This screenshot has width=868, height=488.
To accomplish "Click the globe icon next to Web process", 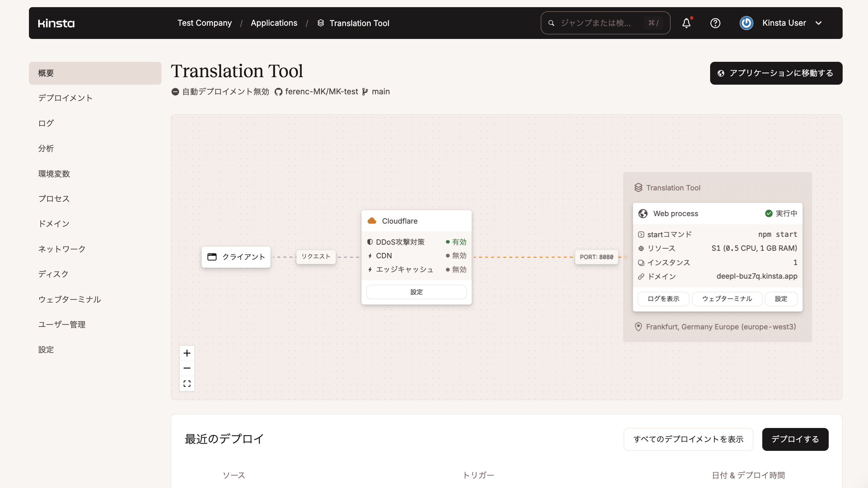I will click(643, 213).
